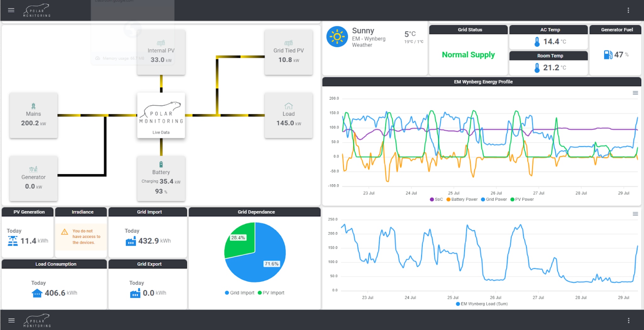The image size is (644, 330).
Task: Open the top-left hamburger navigation menu
Action: pos(11,10)
